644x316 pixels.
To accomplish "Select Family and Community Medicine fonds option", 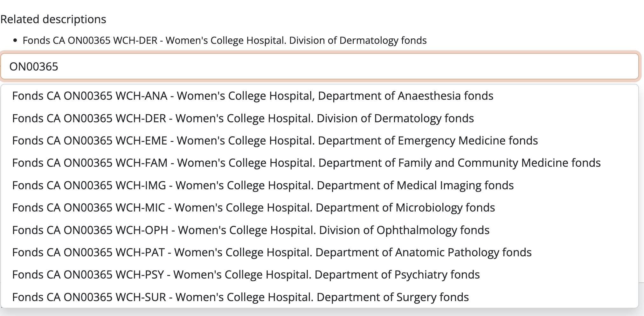I will coord(306,163).
